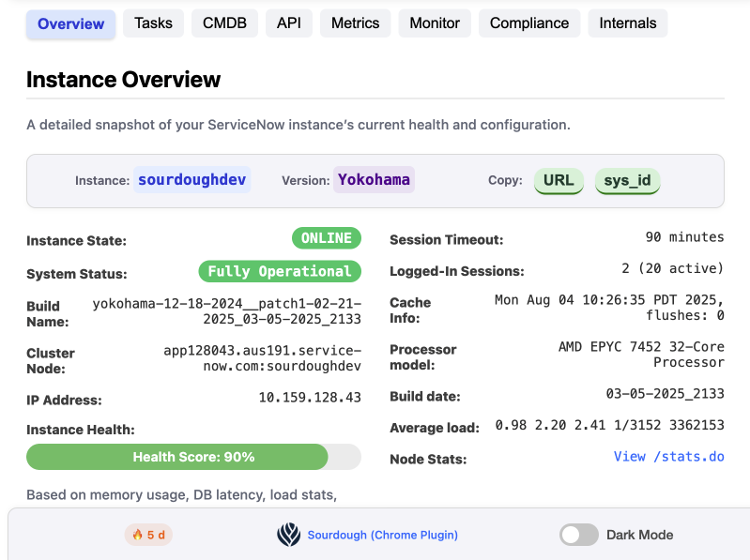750x560 pixels.
Task: Click the ONLINE status badge
Action: pos(327,238)
